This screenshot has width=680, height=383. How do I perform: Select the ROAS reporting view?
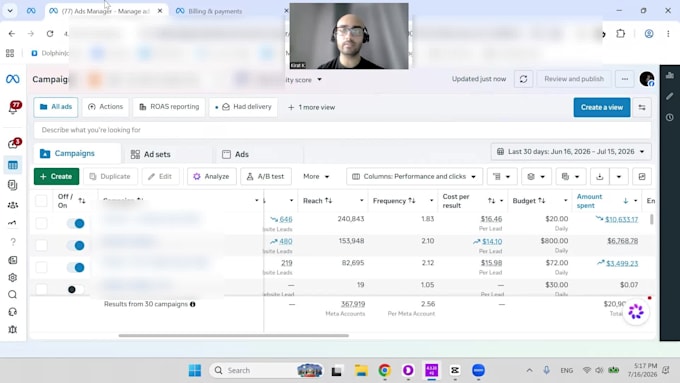tap(169, 107)
